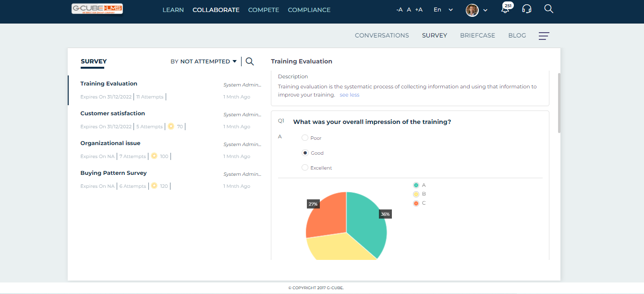Image resolution: width=644 pixels, height=294 pixels.
Task: Click the G-Cube LMS logo
Action: pyautogui.click(x=97, y=9)
